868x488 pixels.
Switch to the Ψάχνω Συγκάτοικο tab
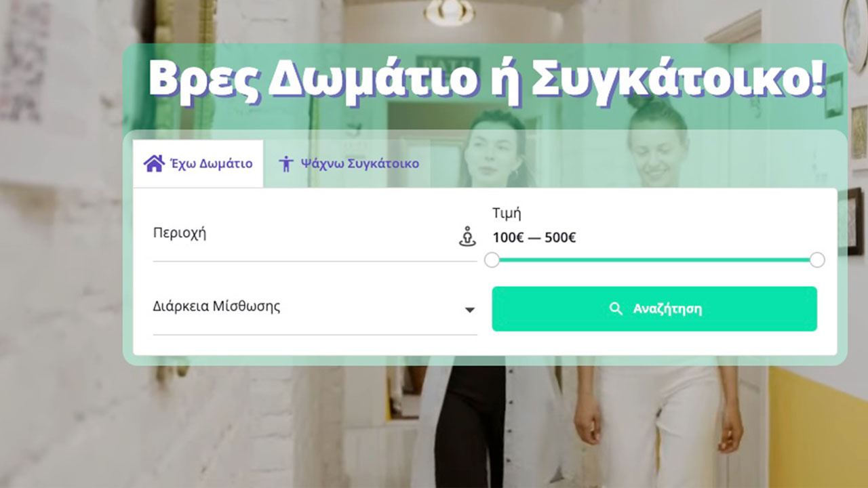(x=349, y=163)
